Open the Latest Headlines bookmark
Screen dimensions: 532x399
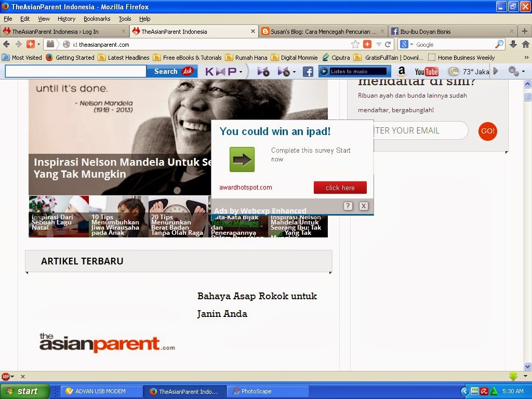click(x=124, y=58)
